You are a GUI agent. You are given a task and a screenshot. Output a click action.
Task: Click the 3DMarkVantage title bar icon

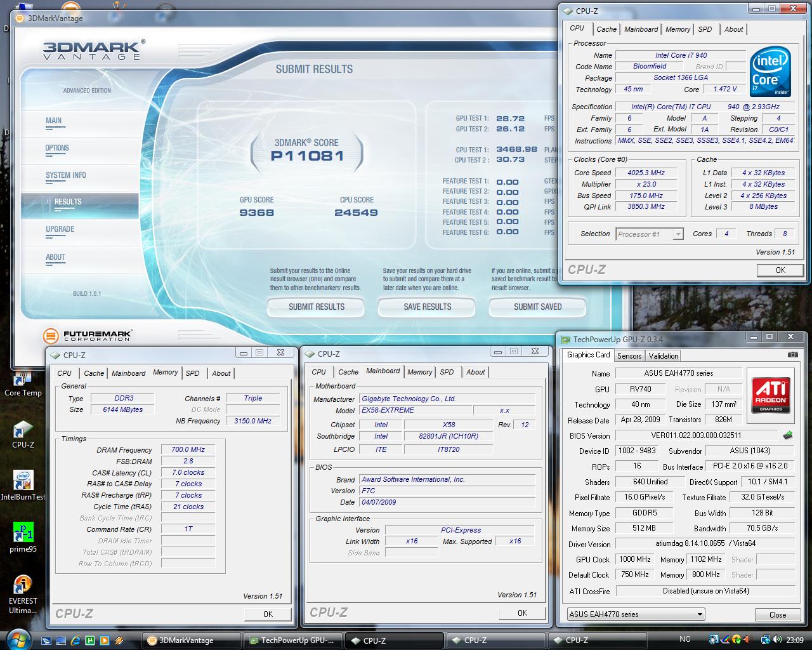click(21, 18)
